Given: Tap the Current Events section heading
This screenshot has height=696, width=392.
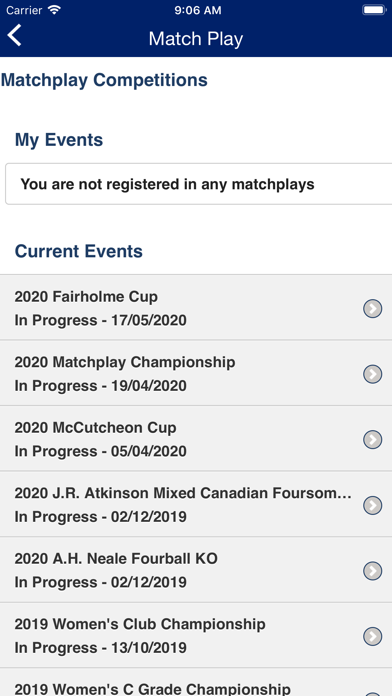Looking at the screenshot, I should (79, 251).
